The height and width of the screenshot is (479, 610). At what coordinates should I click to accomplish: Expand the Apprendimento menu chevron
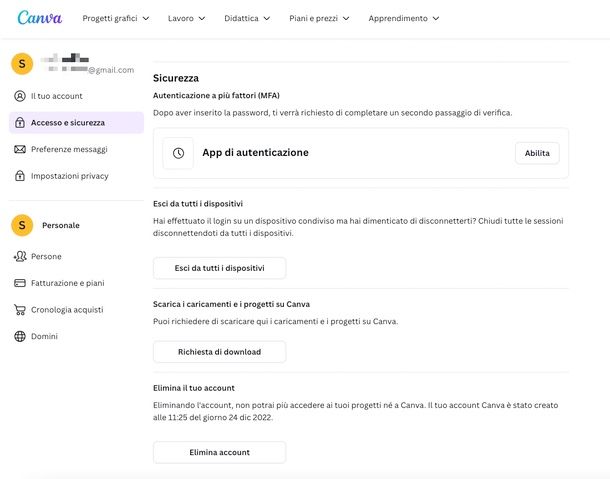point(436,18)
